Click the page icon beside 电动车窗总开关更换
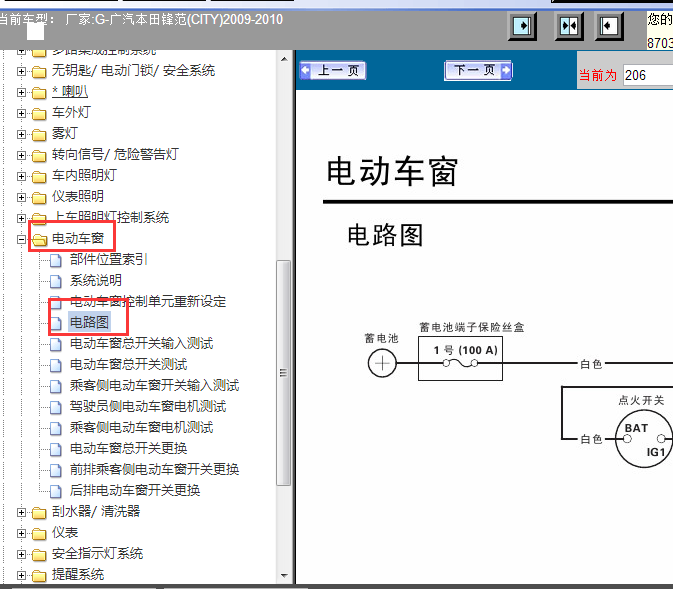The image size is (673, 589). click(x=55, y=450)
